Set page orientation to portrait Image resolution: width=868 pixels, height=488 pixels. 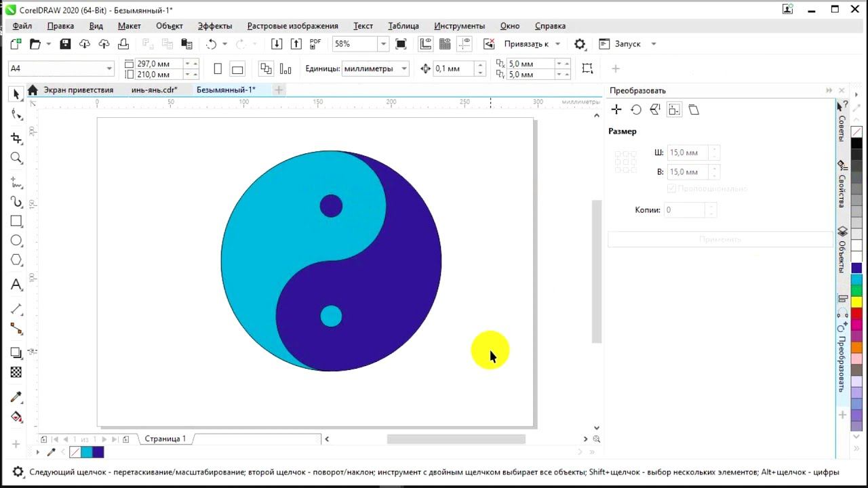(218, 68)
